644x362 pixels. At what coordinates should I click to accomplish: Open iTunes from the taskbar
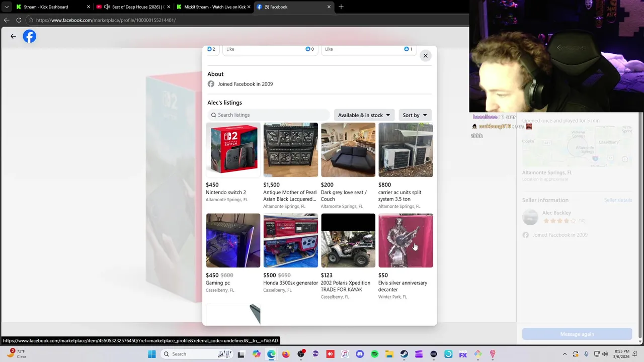tap(345, 354)
